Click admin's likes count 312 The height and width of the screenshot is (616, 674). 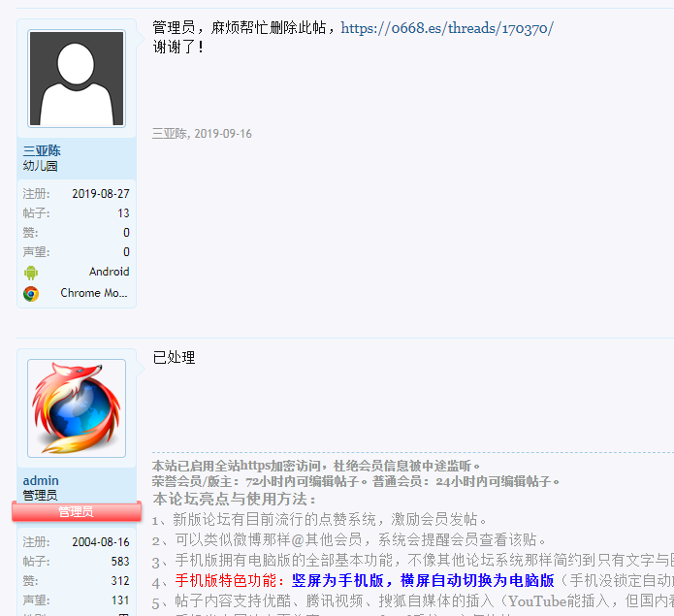[119, 581]
